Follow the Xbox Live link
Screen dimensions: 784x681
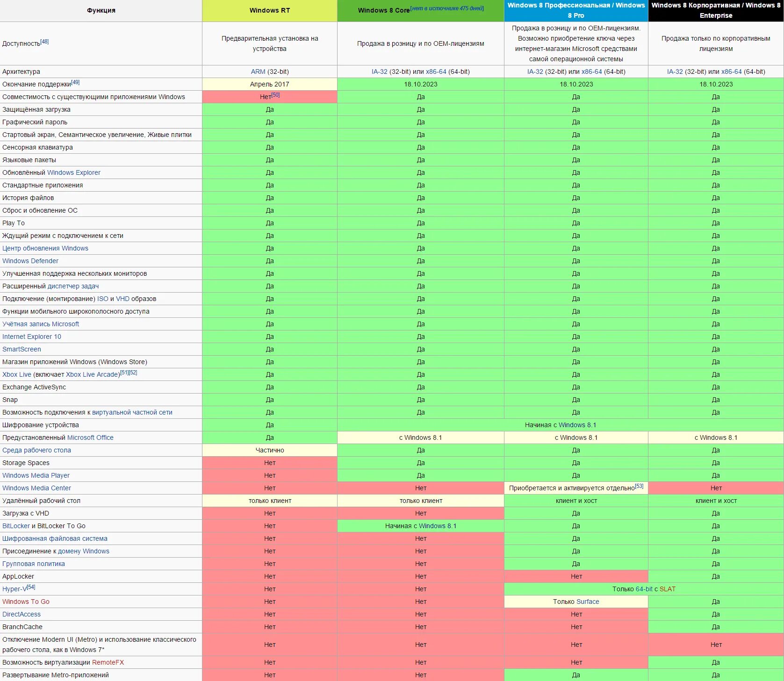pyautogui.click(x=17, y=374)
